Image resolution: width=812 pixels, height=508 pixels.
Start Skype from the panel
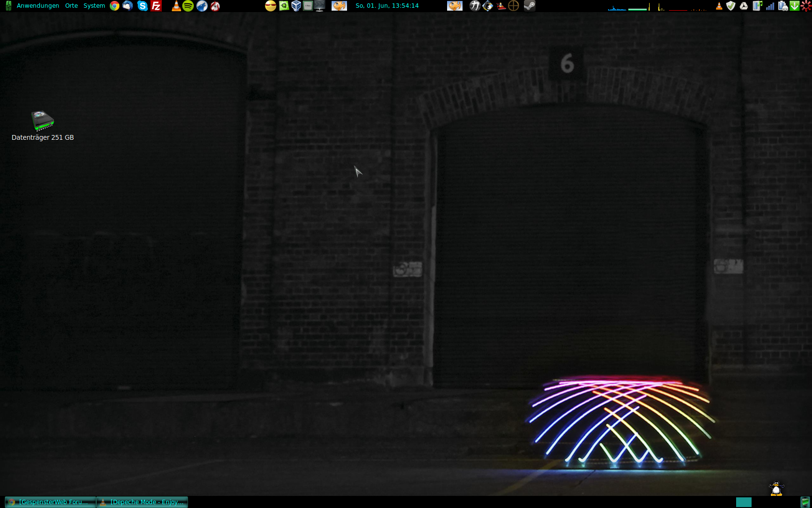click(142, 6)
